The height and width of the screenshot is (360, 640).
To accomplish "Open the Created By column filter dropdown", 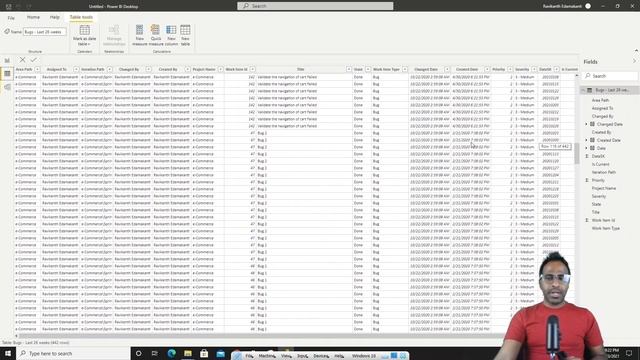I will point(187,69).
